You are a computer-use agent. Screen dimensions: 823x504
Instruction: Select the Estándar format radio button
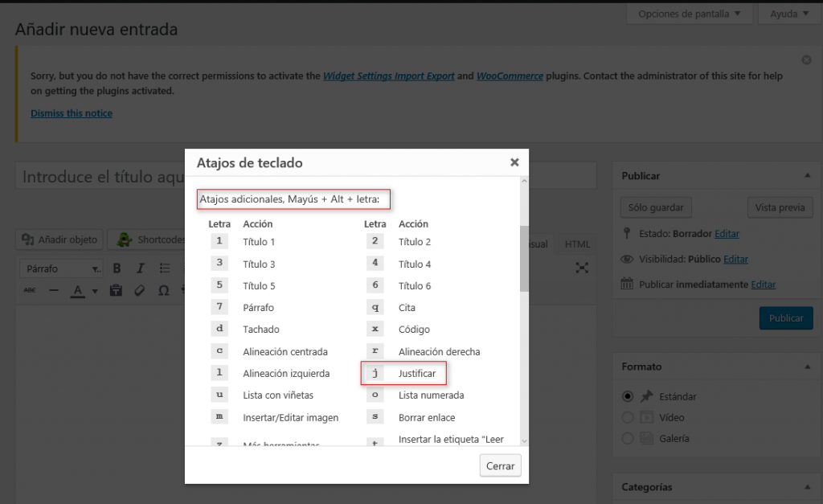pos(629,396)
